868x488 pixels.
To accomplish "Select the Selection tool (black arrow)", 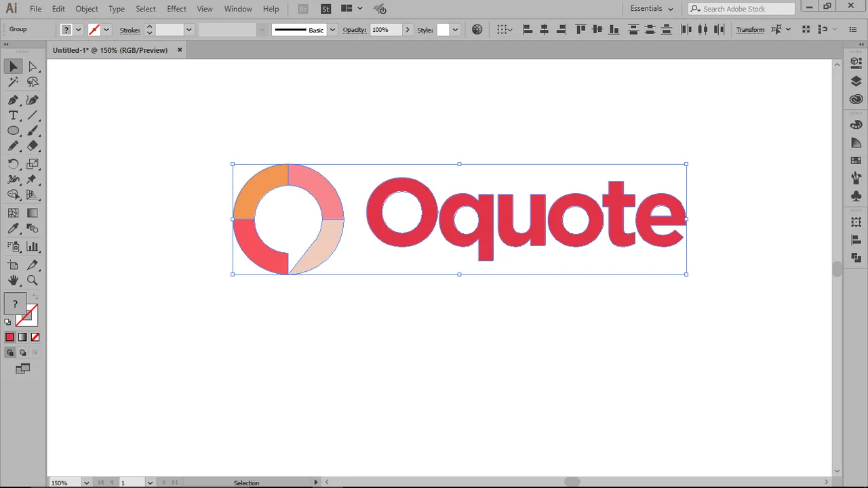I will click(14, 66).
